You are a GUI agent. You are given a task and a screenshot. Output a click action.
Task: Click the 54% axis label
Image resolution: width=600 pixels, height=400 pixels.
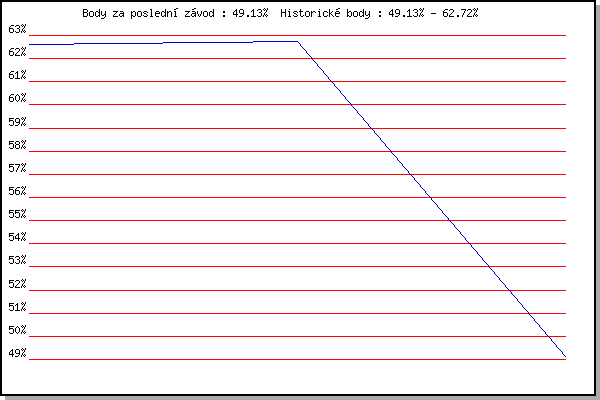17,237
